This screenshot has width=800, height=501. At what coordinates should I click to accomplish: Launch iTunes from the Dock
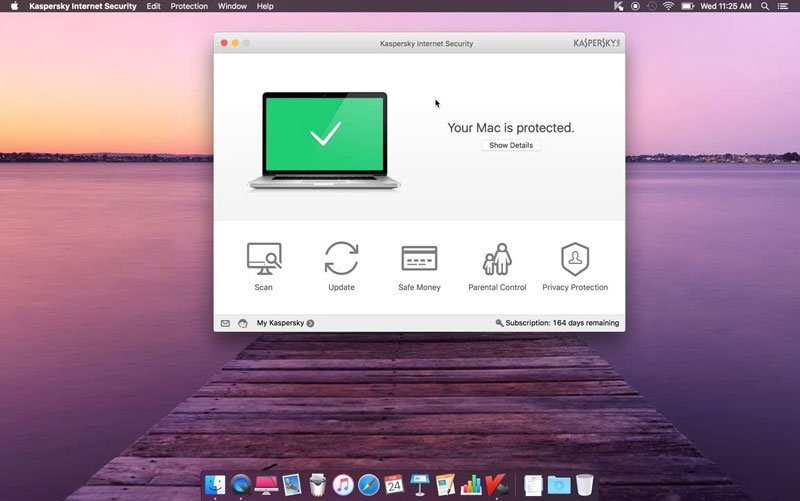[343, 484]
